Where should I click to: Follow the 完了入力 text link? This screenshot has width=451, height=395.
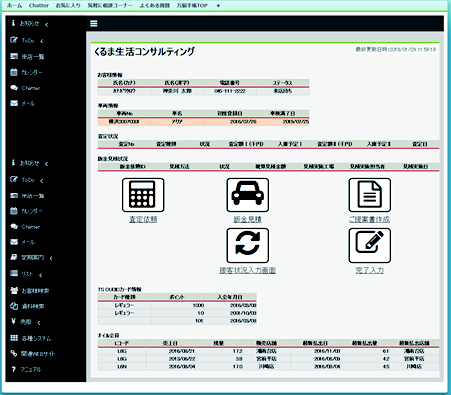pyautogui.click(x=370, y=270)
